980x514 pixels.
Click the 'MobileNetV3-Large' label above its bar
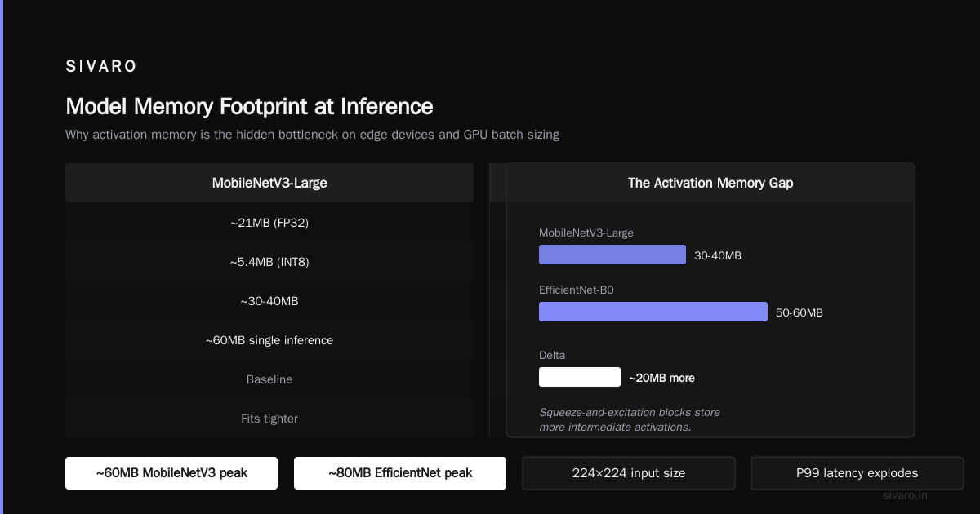[x=586, y=233]
